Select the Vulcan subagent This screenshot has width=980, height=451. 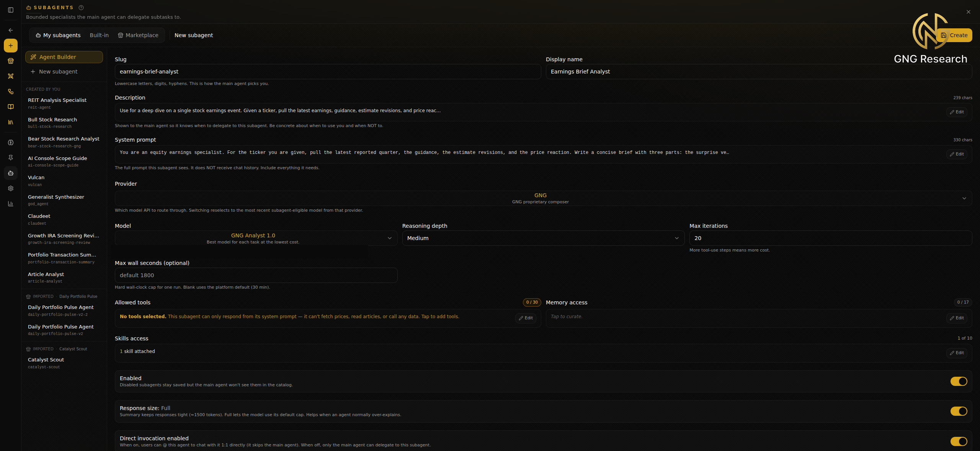[64, 181]
